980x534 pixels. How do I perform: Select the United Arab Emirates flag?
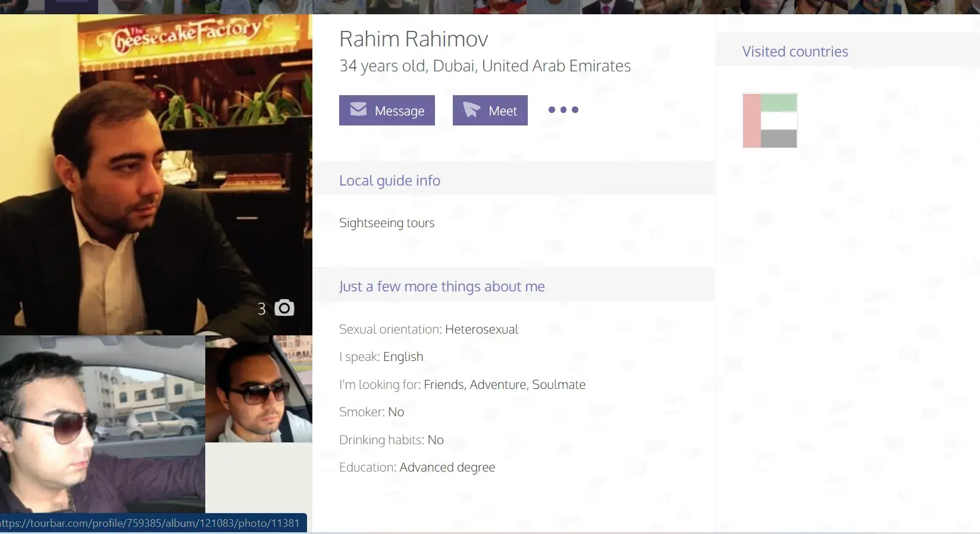click(x=769, y=121)
